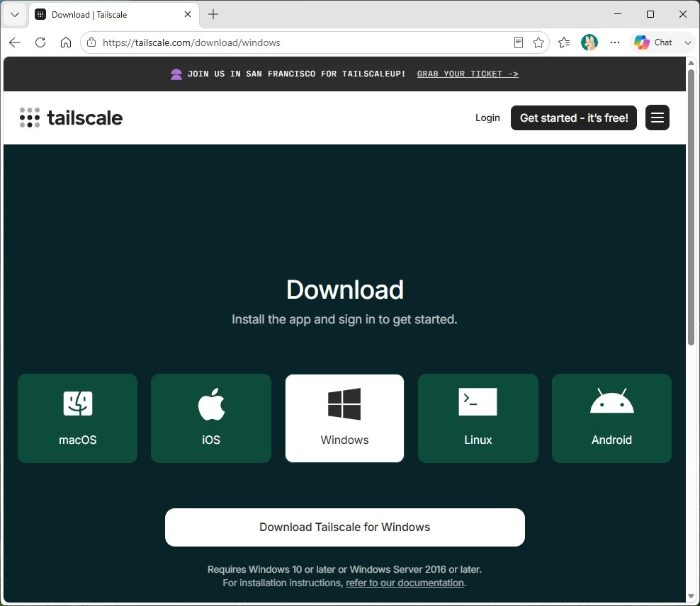Viewport: 700px width, 606px height.
Task: Go to browser home page
Action: pyautogui.click(x=66, y=42)
